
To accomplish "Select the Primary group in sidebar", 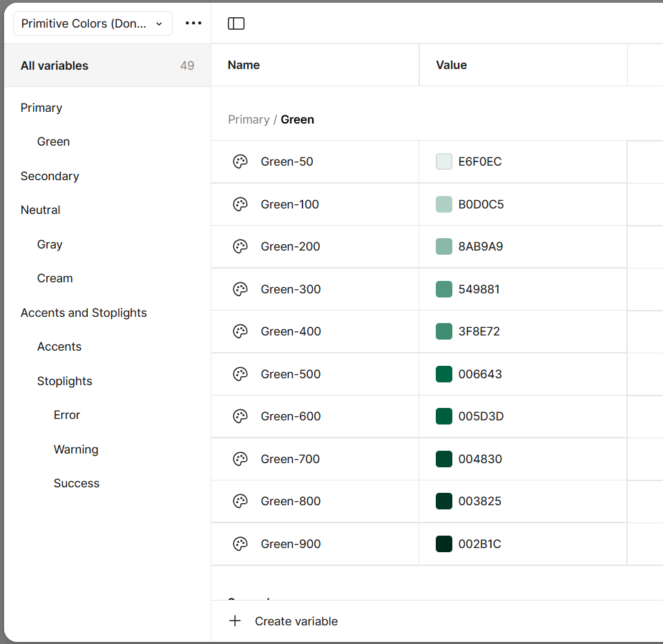I will coord(41,108).
